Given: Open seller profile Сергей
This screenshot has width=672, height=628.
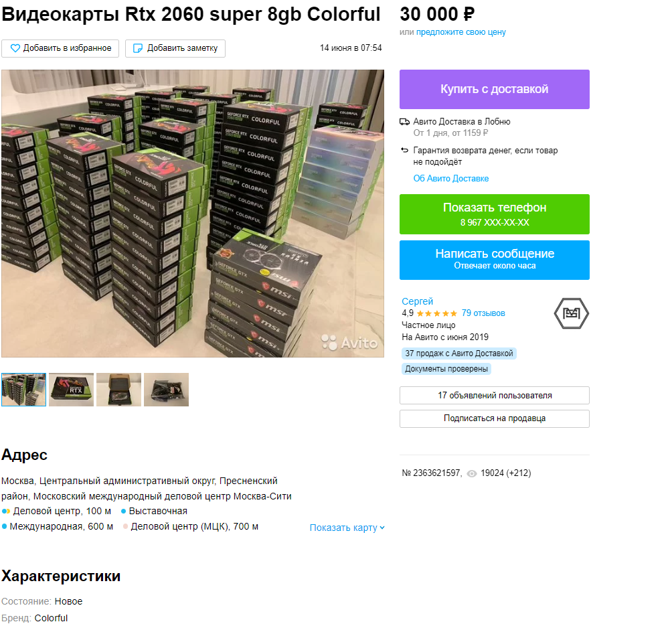Looking at the screenshot, I should coord(417,301).
